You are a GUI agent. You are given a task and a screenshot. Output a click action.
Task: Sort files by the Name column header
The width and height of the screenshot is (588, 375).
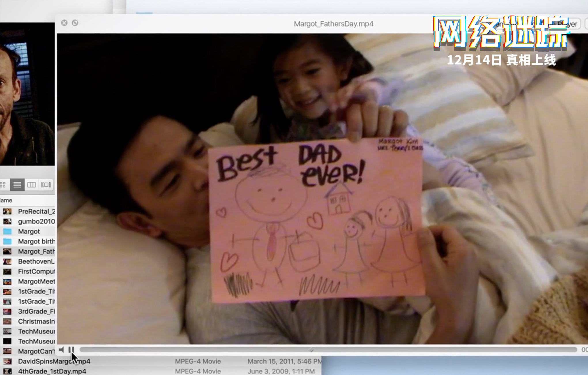[7, 200]
